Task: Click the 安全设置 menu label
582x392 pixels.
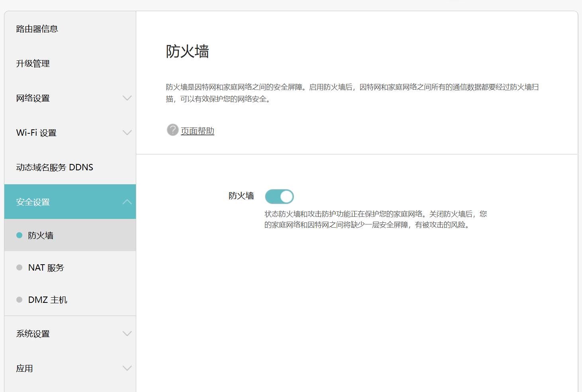Action: coord(33,202)
